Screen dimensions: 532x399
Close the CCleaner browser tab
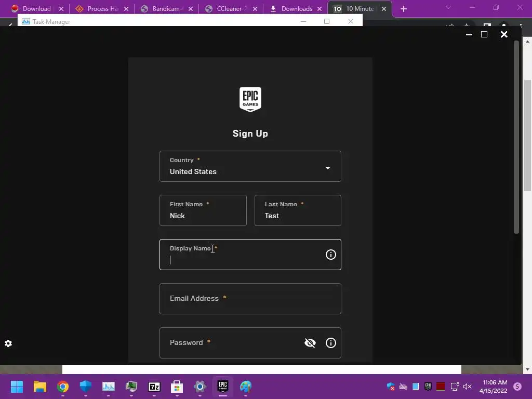coord(255,9)
